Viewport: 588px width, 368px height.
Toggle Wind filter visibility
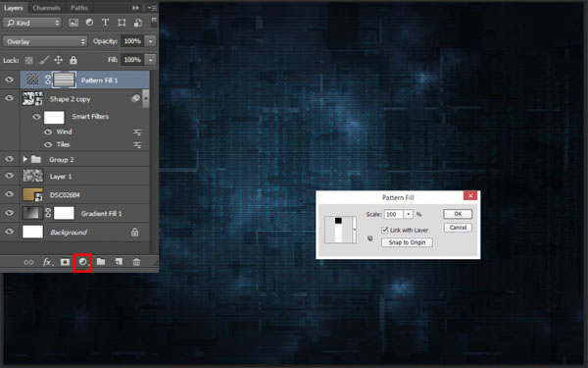48,132
